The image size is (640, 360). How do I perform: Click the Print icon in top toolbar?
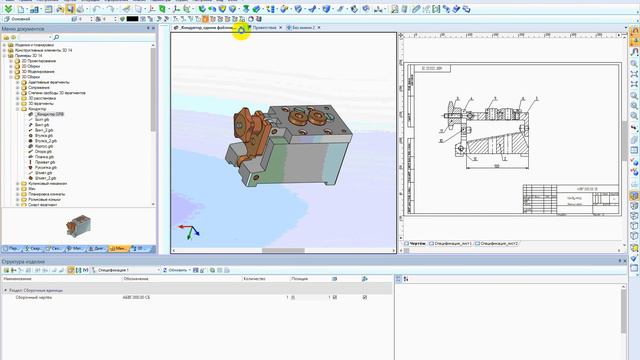coord(80,9)
